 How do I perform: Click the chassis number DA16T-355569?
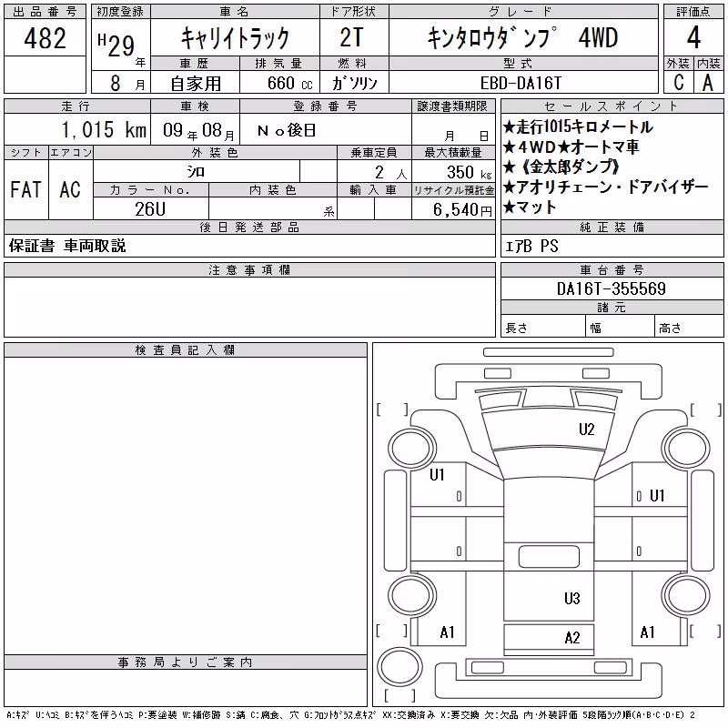point(611,288)
